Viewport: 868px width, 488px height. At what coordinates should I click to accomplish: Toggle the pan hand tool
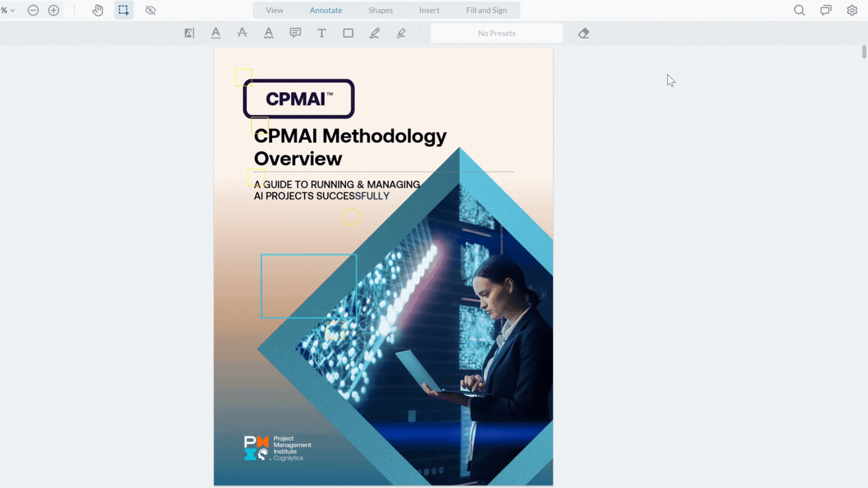(x=98, y=10)
